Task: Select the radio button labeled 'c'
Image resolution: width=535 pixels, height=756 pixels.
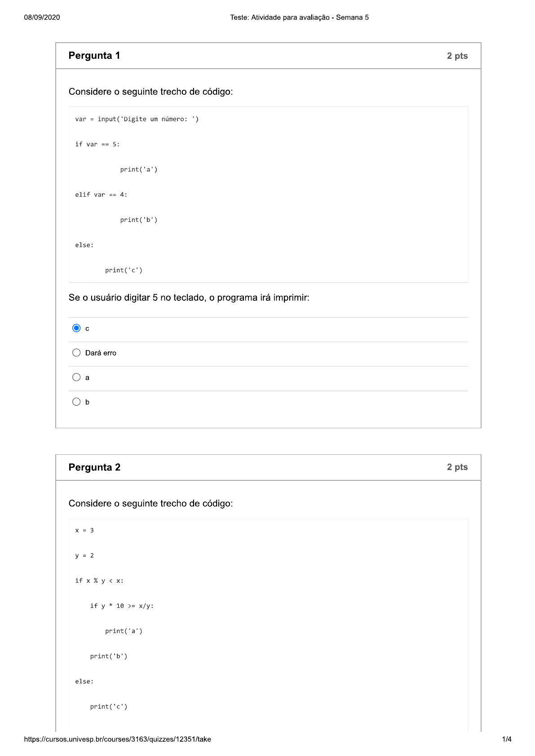Action: click(x=77, y=328)
